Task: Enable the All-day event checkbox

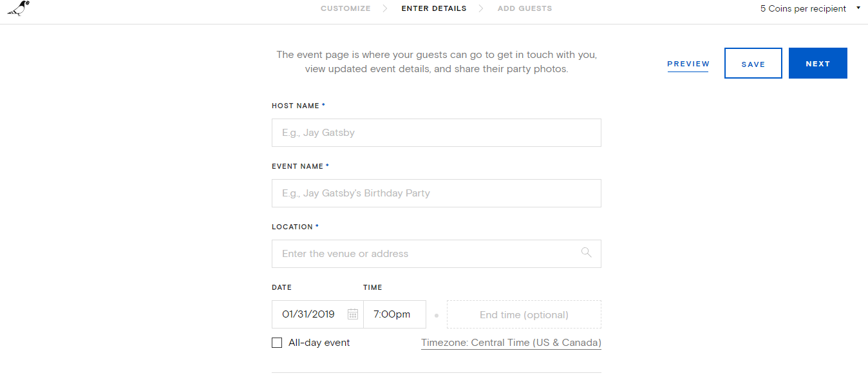Action: point(277,342)
